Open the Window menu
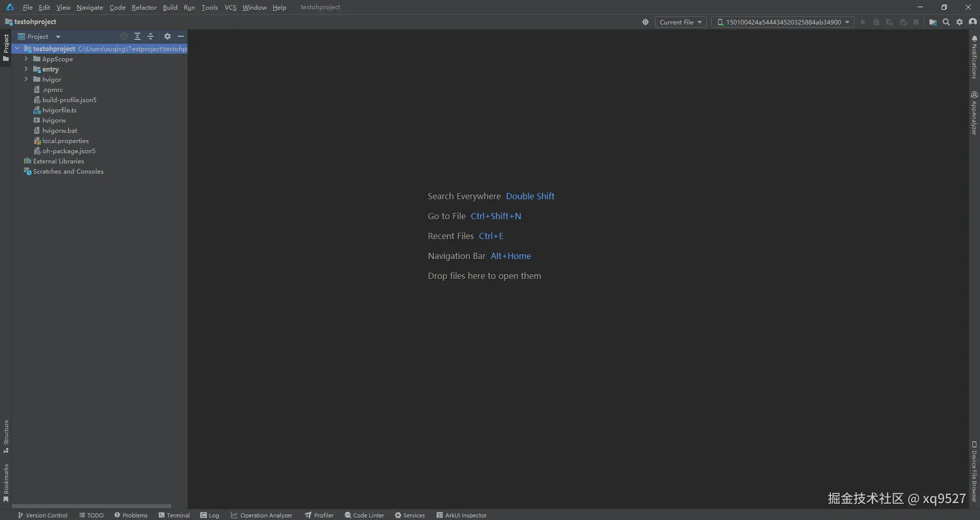 254,7
